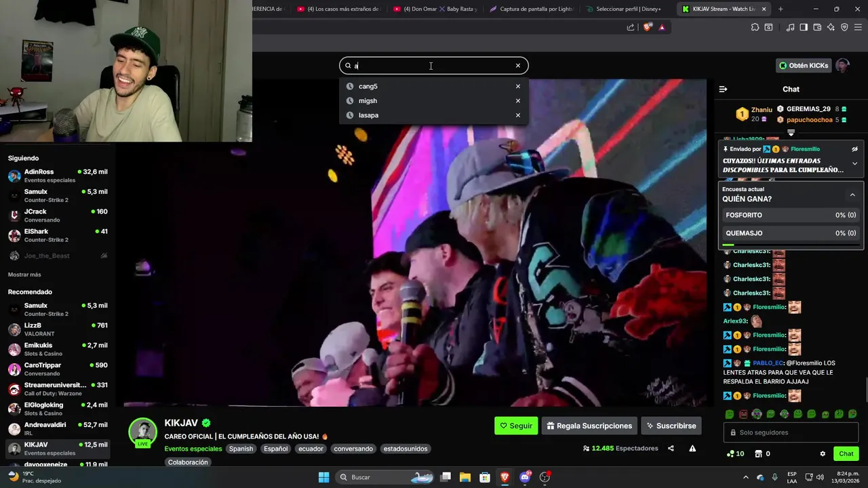Open the browser hamburger menu
The image size is (868, 488).
click(858, 27)
